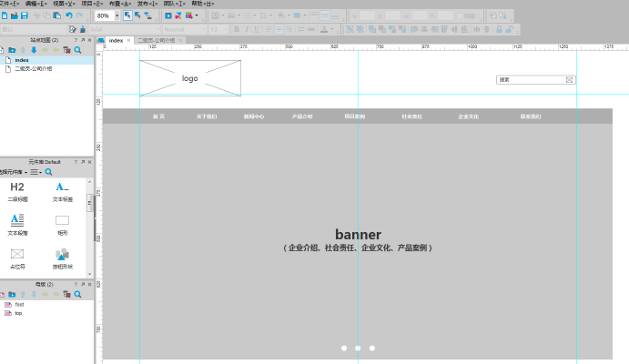Delete master in the masters panel
Viewport: 629px width, 364px height.
[66, 295]
